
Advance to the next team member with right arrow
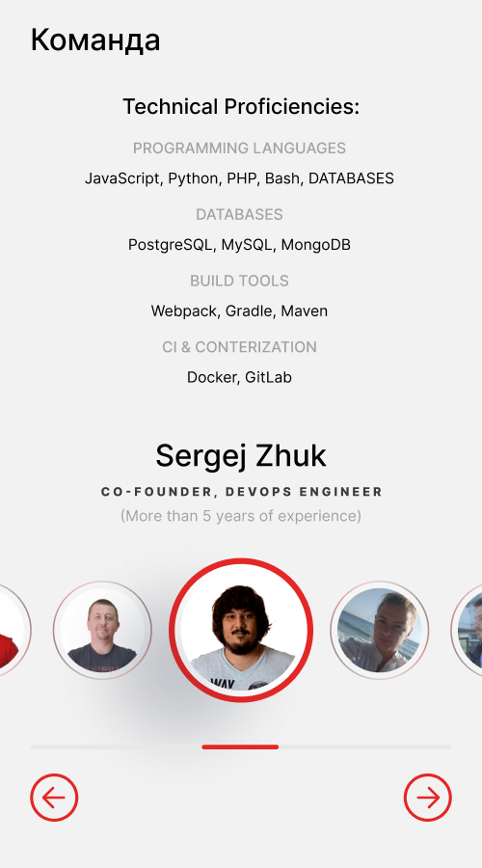click(428, 798)
